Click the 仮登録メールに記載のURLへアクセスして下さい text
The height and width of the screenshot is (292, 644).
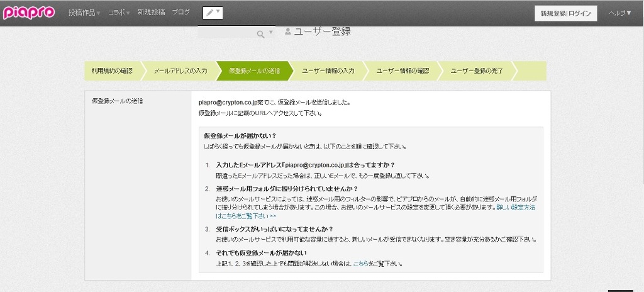[x=260, y=113]
